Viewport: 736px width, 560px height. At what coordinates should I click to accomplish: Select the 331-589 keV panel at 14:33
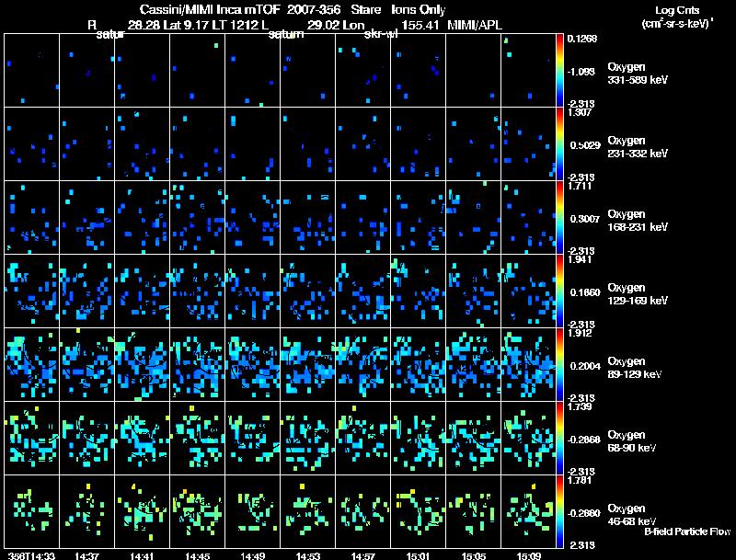31,71
